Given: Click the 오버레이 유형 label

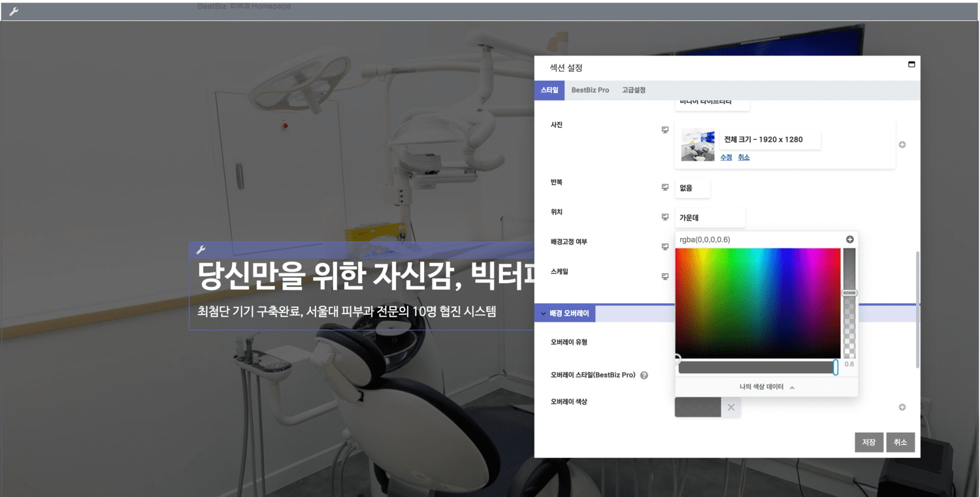Looking at the screenshot, I should (x=569, y=342).
